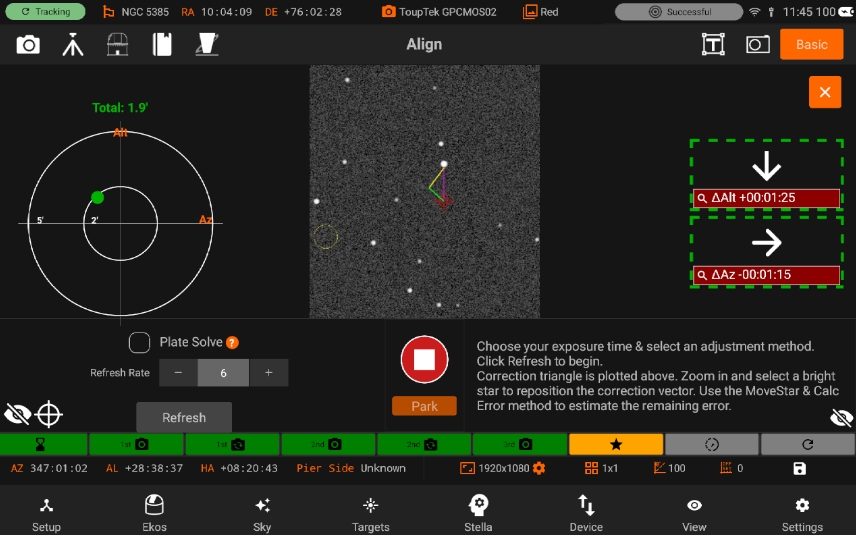Click the magnifier icon in ΔAlt field

(x=702, y=198)
